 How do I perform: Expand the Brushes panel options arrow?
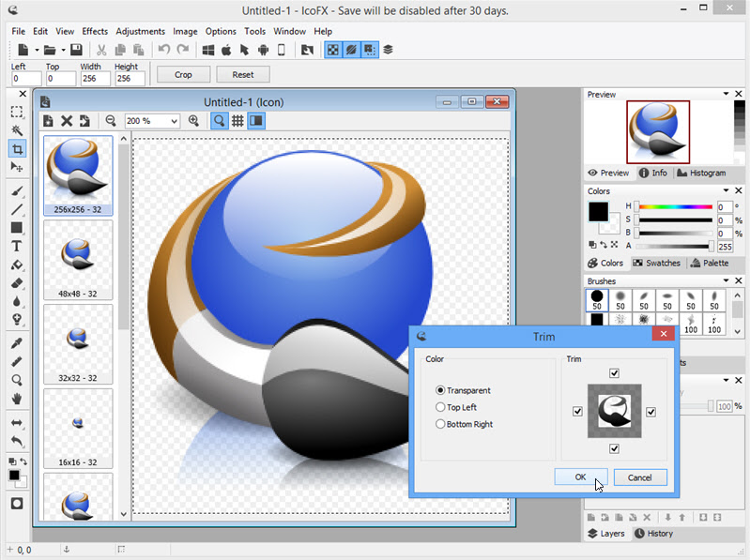[727, 281]
